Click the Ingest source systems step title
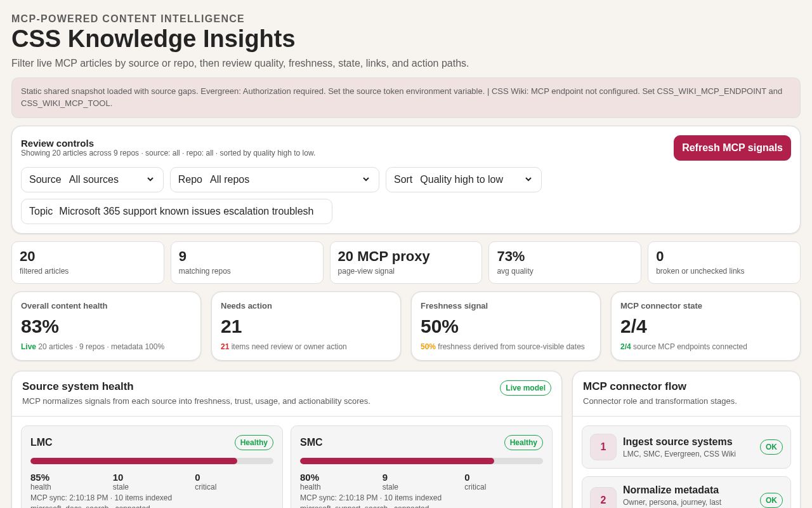This screenshot has height=508, width=812. pyautogui.click(x=678, y=442)
